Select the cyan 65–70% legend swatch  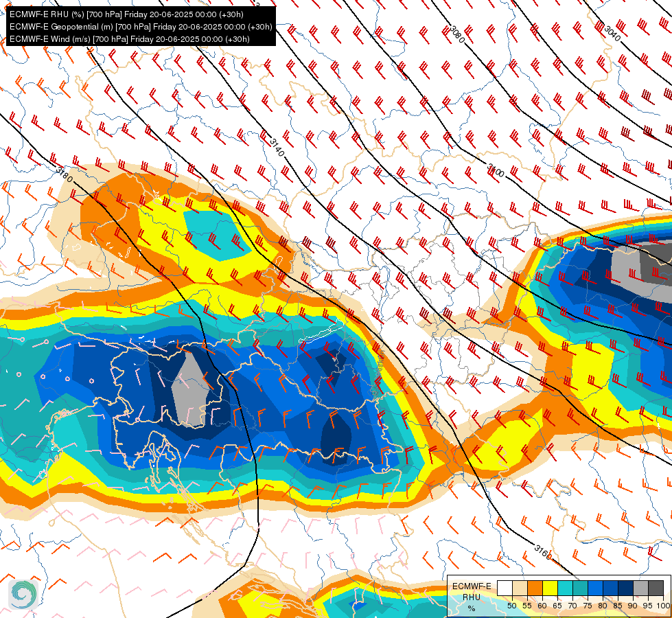(566, 588)
